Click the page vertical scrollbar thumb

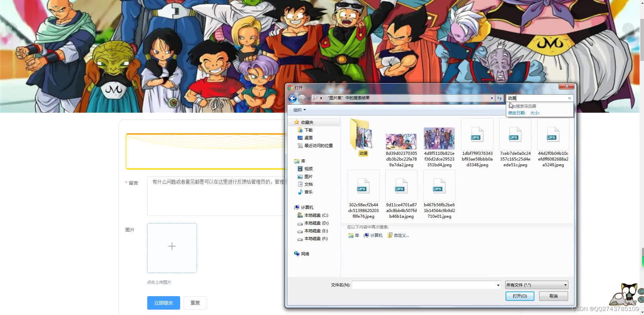point(642,40)
